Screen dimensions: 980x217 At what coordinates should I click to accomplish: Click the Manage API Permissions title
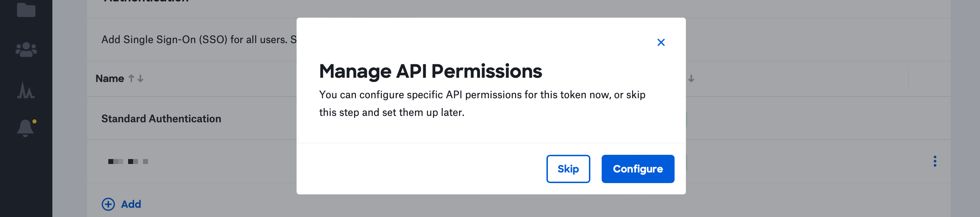coord(430,71)
